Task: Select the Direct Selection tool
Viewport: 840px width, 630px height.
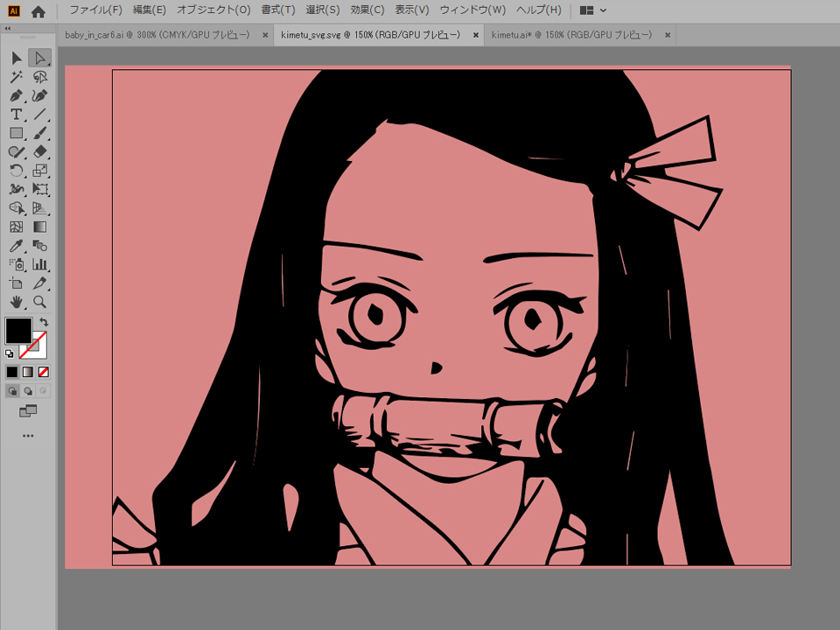Action: (x=39, y=58)
